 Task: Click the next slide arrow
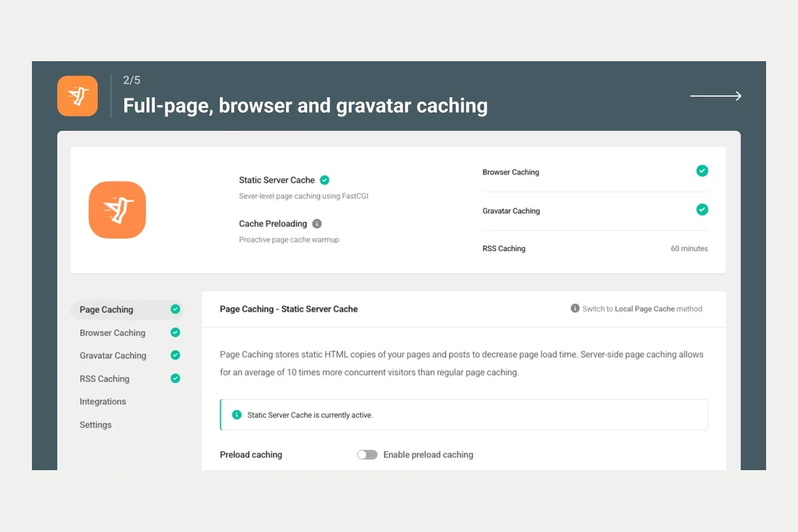pyautogui.click(x=716, y=96)
